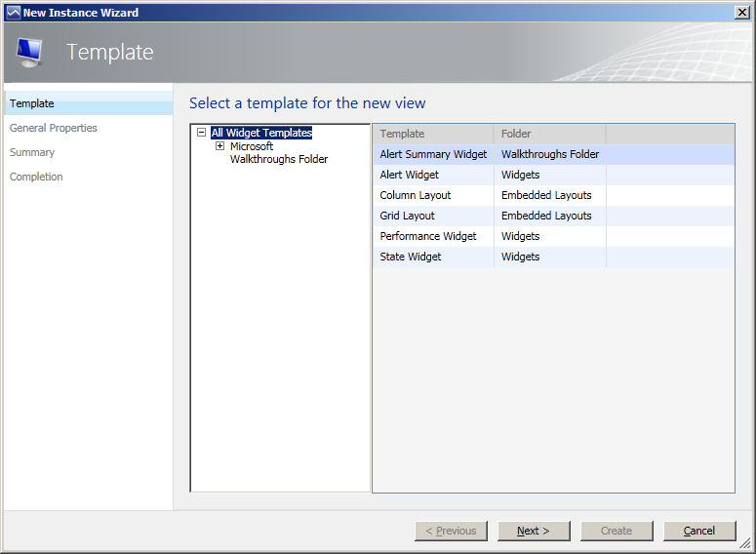This screenshot has height=554, width=756.
Task: Select the Alert Summary Widget template
Action: click(553, 154)
